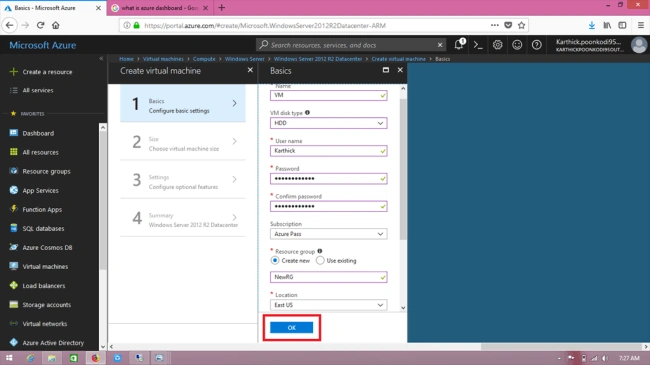Open Virtual machines in the sidebar
Image resolution: width=650 pixels, height=365 pixels.
pyautogui.click(x=45, y=267)
